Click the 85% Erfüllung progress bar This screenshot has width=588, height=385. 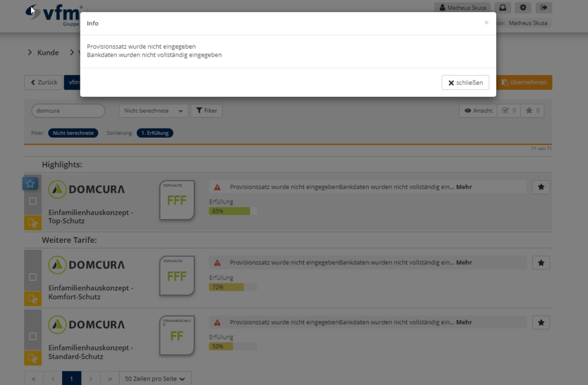pos(233,211)
